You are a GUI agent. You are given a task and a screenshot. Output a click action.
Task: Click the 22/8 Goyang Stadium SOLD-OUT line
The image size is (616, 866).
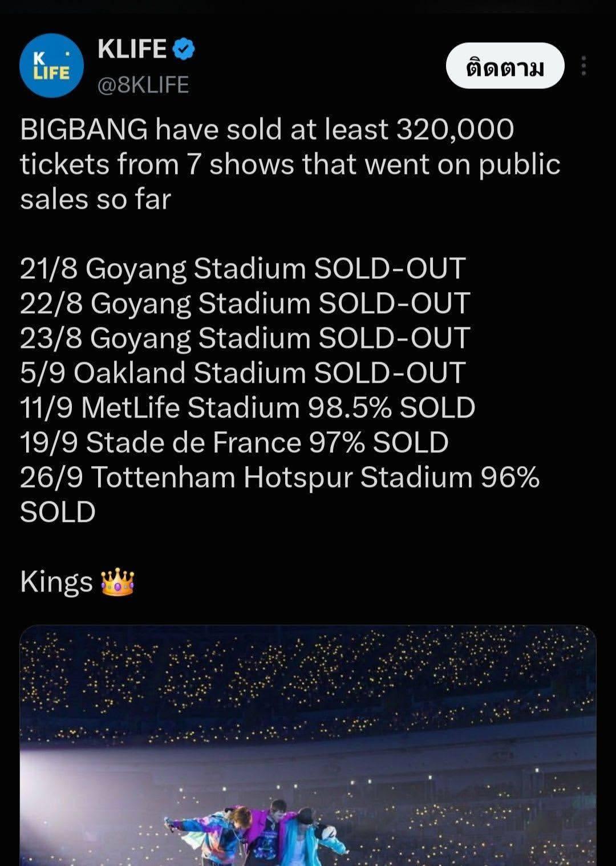pos(245,303)
